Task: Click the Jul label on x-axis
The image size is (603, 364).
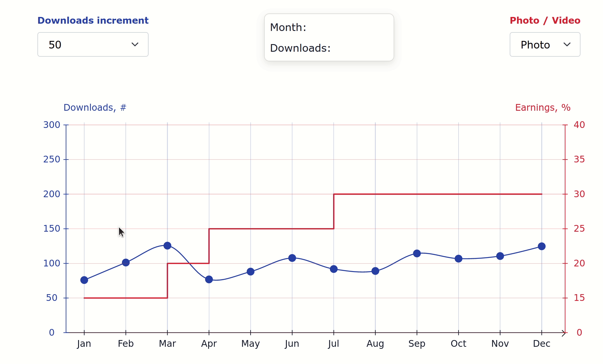Action: click(x=334, y=344)
